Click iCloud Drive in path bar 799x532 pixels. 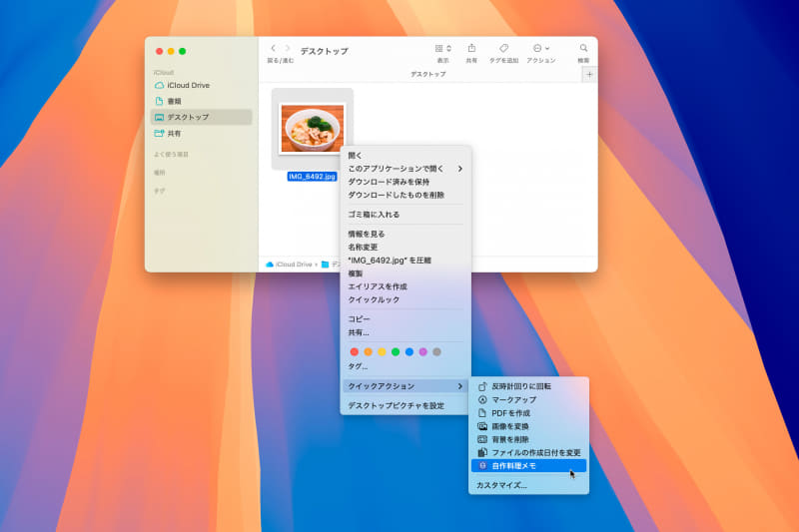(x=289, y=265)
